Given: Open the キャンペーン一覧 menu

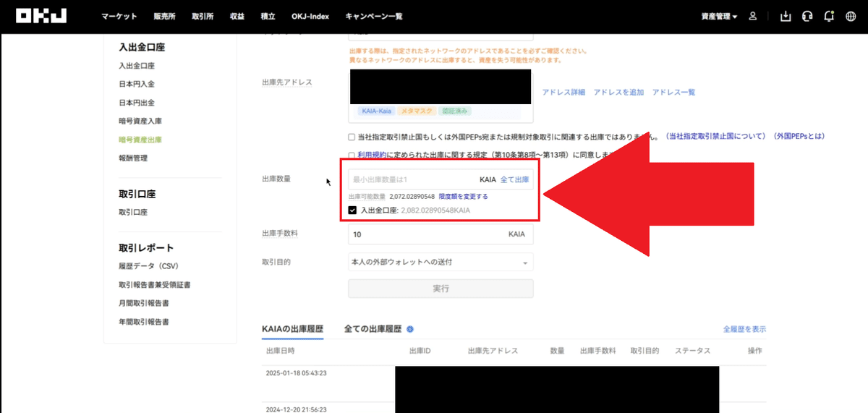Looking at the screenshot, I should (x=374, y=16).
